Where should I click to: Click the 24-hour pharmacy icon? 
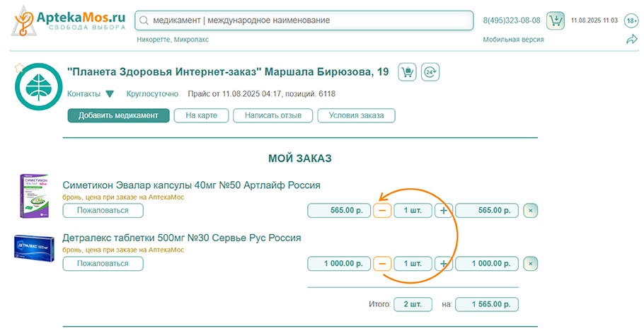pos(430,72)
